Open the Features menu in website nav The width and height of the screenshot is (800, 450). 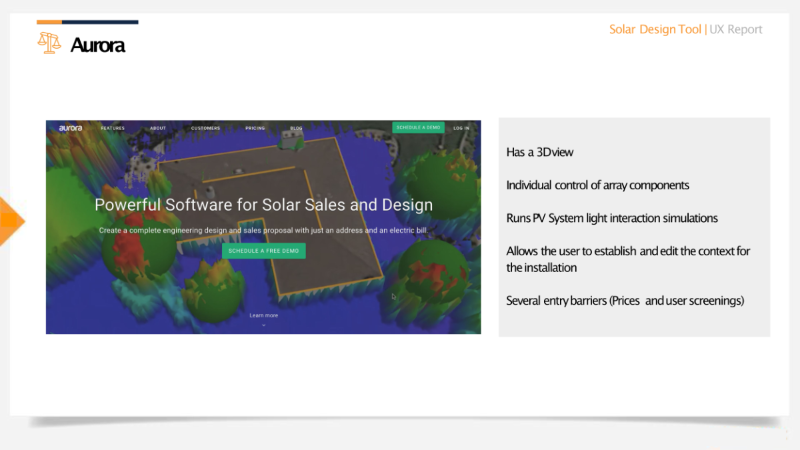pos(113,128)
